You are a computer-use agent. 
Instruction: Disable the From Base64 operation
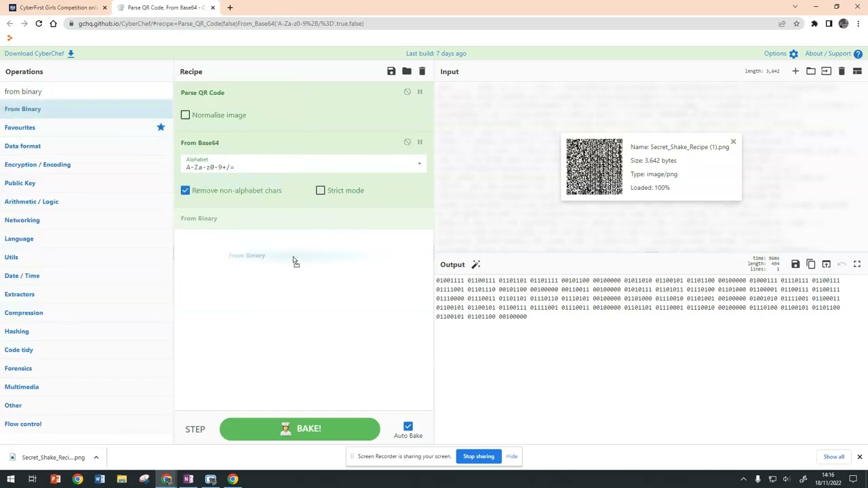407,142
